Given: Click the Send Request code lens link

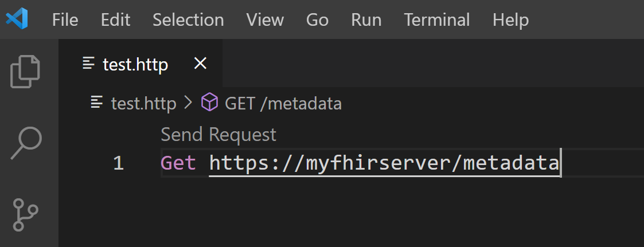Looking at the screenshot, I should (218, 135).
